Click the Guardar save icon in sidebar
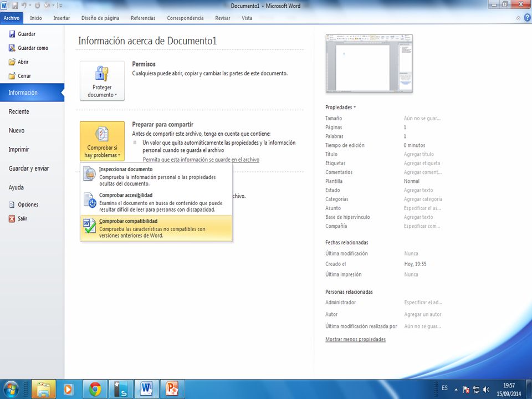 click(12, 34)
